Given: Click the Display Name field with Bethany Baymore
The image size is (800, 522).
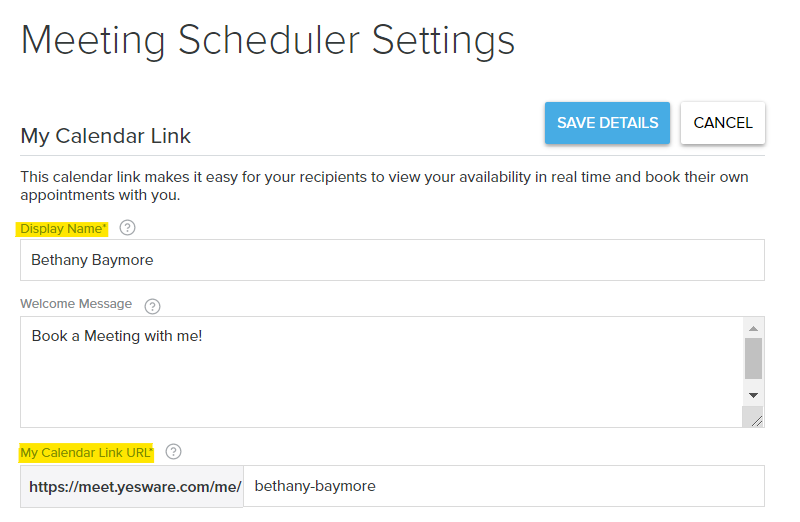Looking at the screenshot, I should [392, 260].
